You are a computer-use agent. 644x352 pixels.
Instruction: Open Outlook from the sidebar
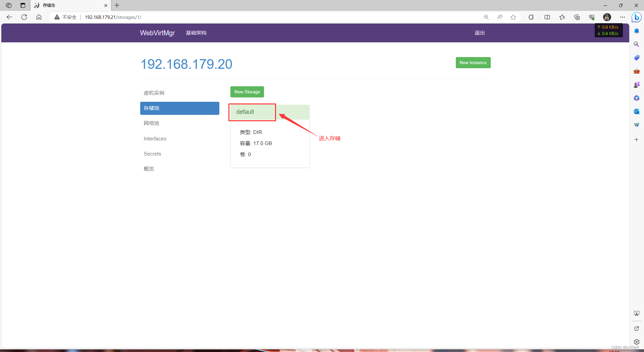tap(636, 112)
